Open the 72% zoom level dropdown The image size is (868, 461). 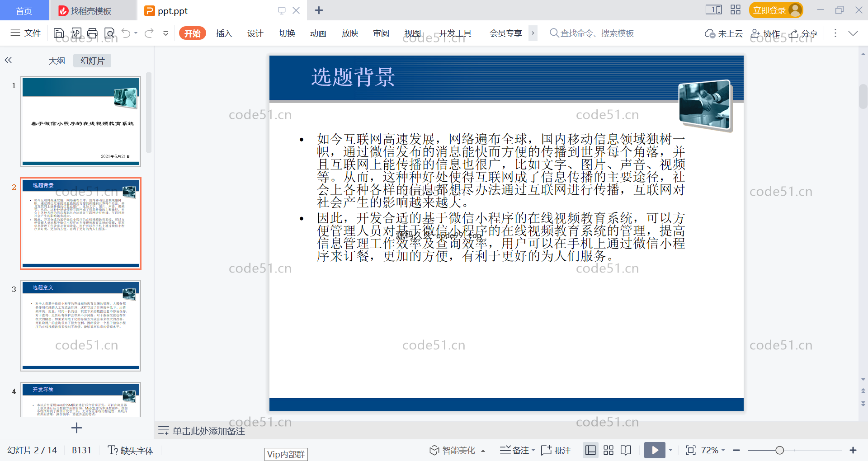(713, 450)
